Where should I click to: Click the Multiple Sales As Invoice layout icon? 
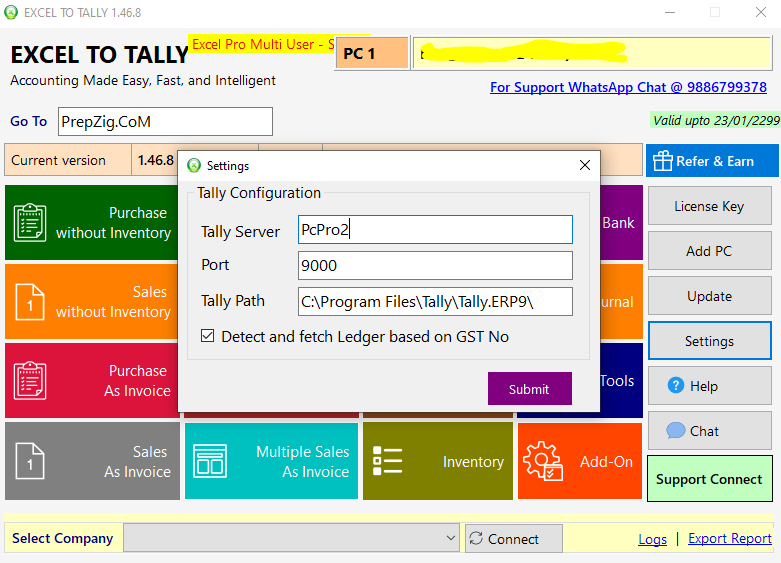pos(210,461)
